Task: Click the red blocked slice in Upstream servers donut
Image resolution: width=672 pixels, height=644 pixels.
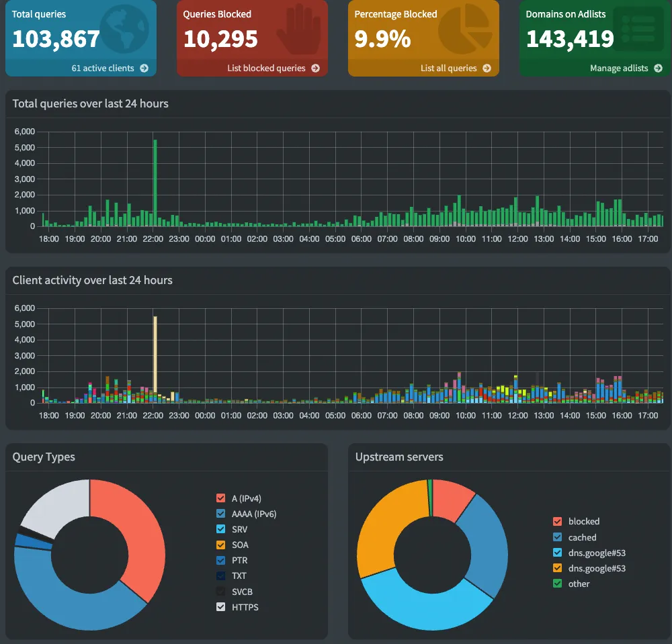Action: pos(450,499)
